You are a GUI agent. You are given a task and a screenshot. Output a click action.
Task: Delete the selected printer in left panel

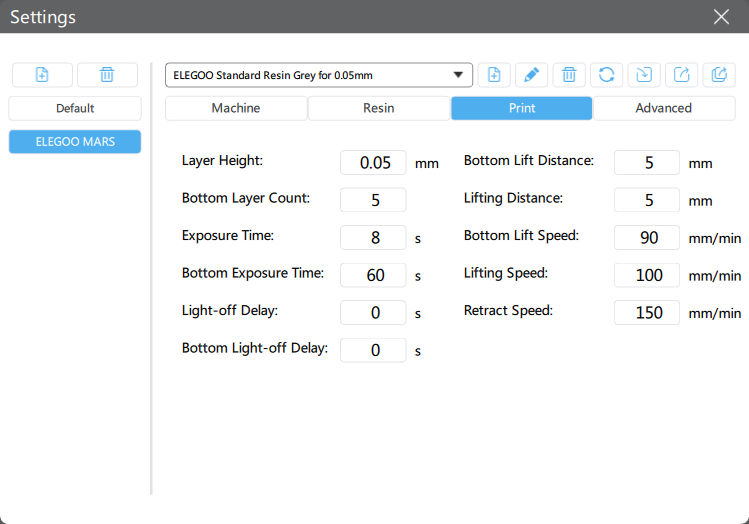107,75
